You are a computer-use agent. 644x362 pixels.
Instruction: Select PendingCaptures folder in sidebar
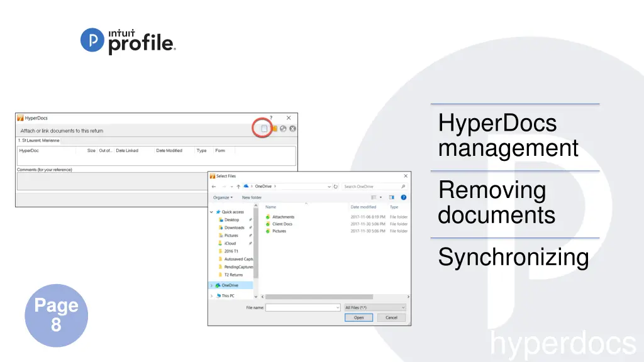click(x=238, y=266)
